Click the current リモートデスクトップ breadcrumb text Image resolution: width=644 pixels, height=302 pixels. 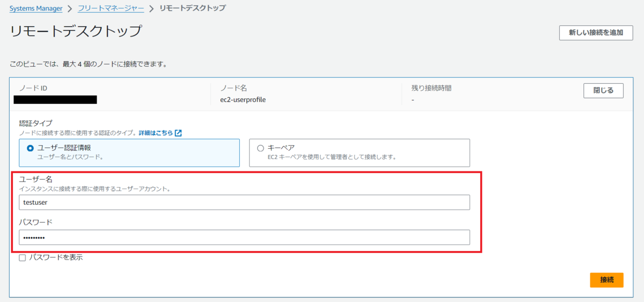193,9
